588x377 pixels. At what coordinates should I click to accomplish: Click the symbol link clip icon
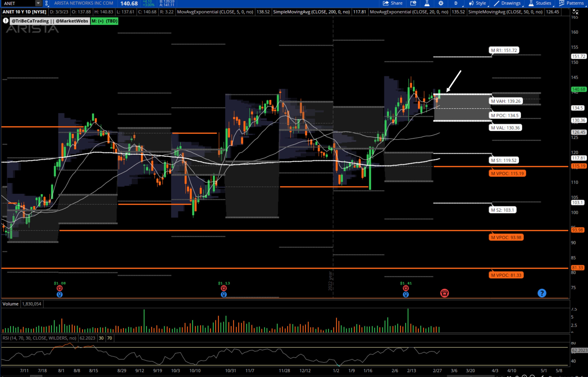click(x=46, y=3)
